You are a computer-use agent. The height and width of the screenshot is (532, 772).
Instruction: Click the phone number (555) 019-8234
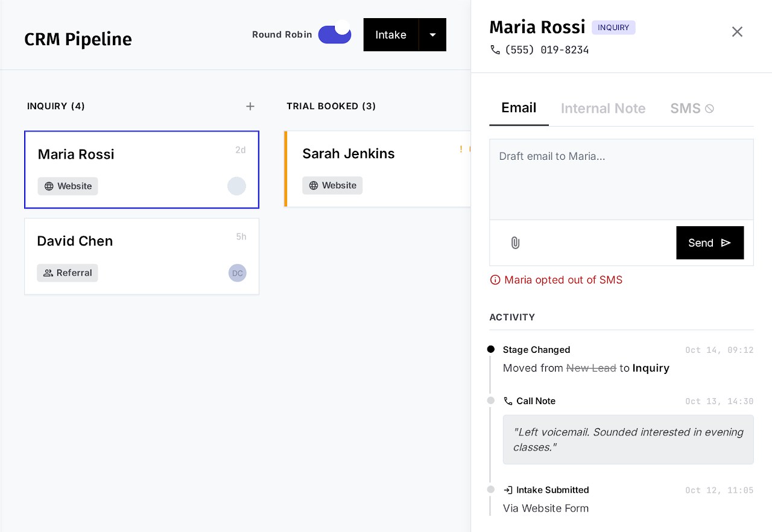pyautogui.click(x=546, y=50)
